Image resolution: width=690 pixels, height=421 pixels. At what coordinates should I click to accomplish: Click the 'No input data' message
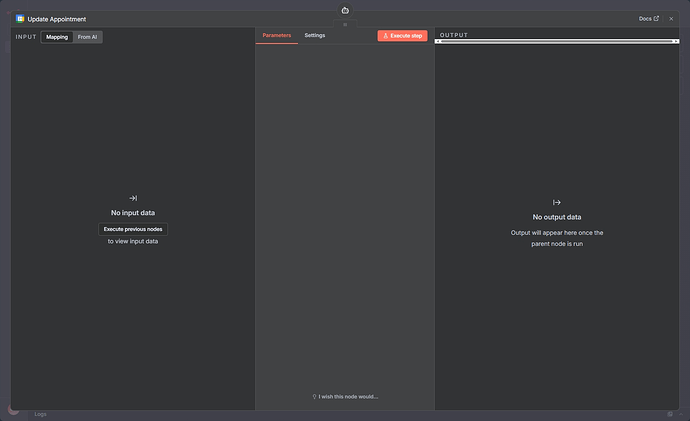133,212
